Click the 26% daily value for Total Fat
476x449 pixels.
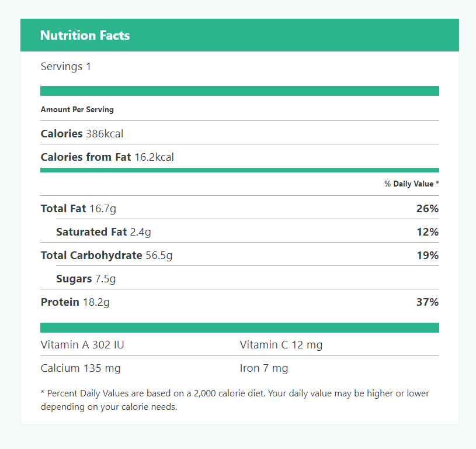pos(427,209)
